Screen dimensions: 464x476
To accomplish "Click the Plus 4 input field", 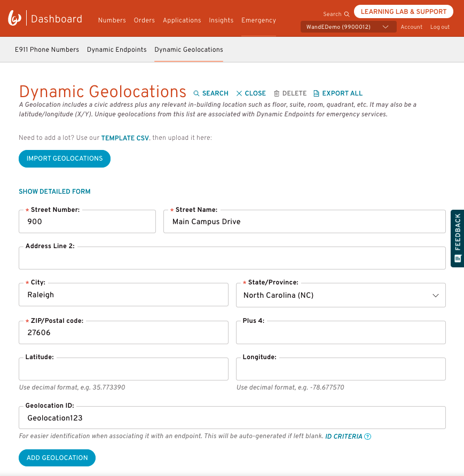I will click(x=341, y=332).
